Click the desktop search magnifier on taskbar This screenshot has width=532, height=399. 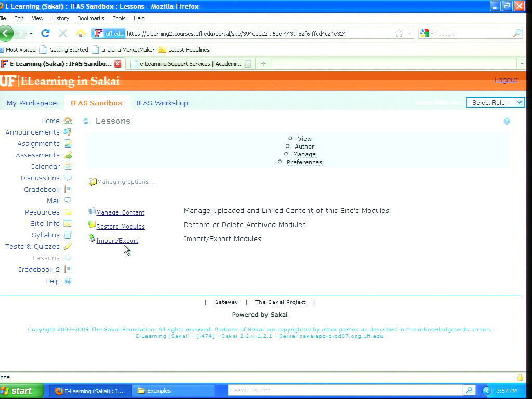469,390
